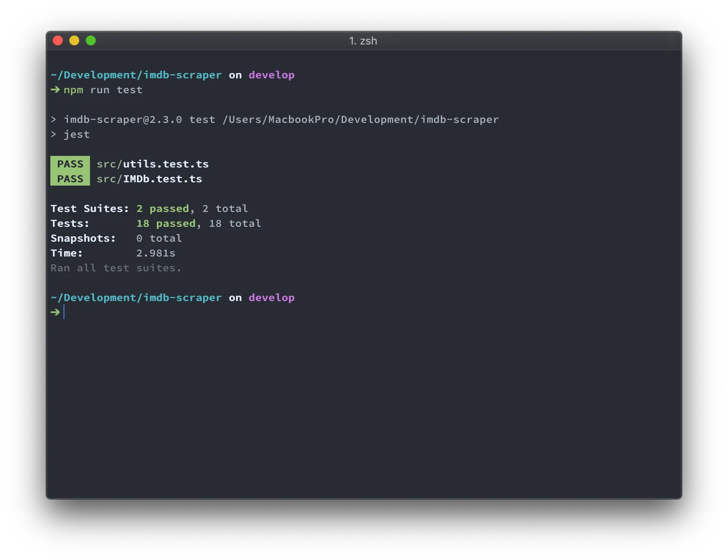Click the green prompt arrow on last line

[x=55, y=312]
